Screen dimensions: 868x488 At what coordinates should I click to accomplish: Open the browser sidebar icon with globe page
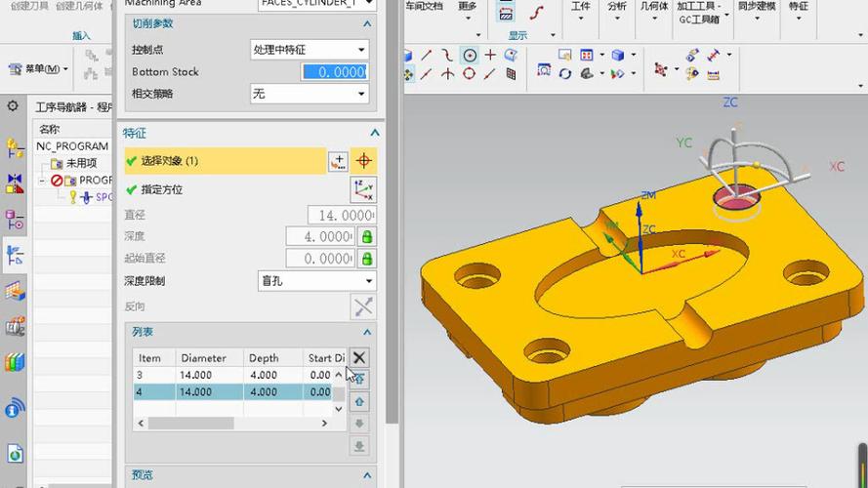coord(15,453)
